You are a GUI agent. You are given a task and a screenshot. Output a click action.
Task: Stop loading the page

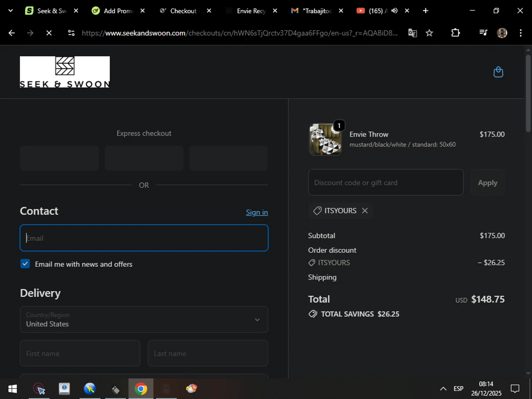49,33
